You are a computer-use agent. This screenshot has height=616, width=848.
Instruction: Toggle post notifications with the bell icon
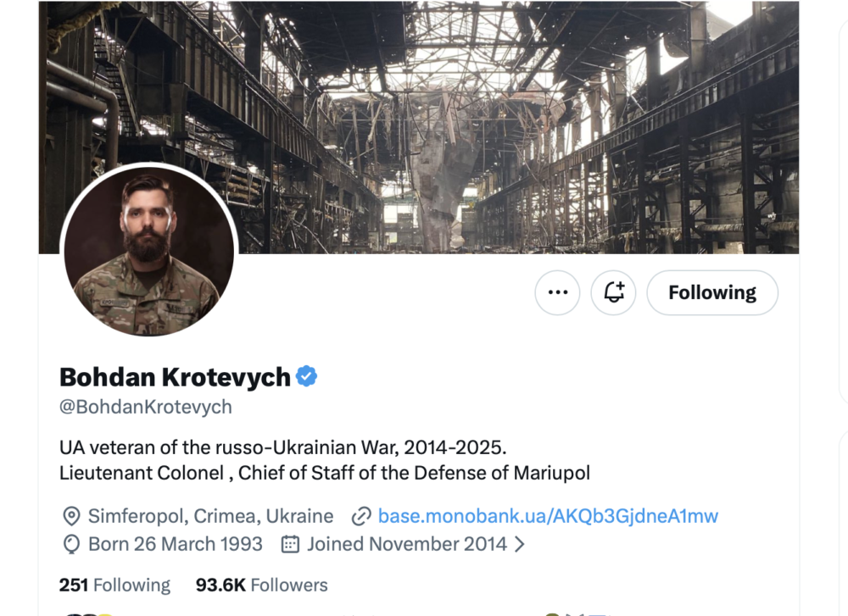coord(613,292)
